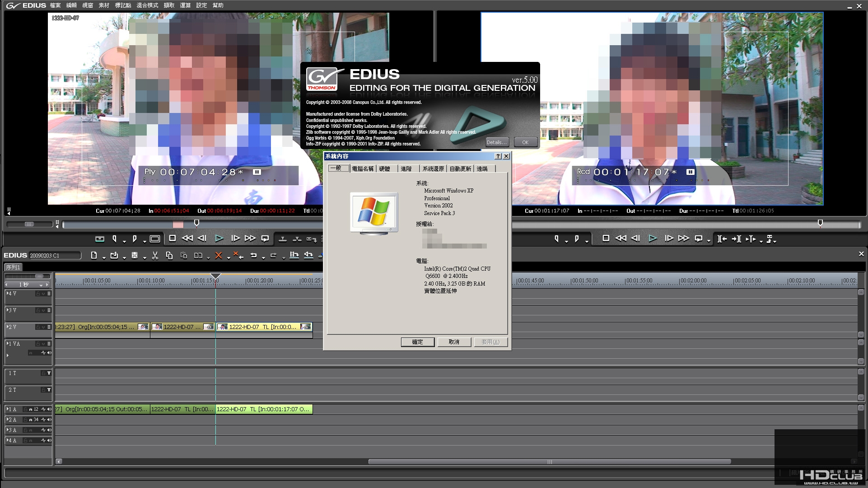Toggle lock on track 2 V

tap(38, 327)
